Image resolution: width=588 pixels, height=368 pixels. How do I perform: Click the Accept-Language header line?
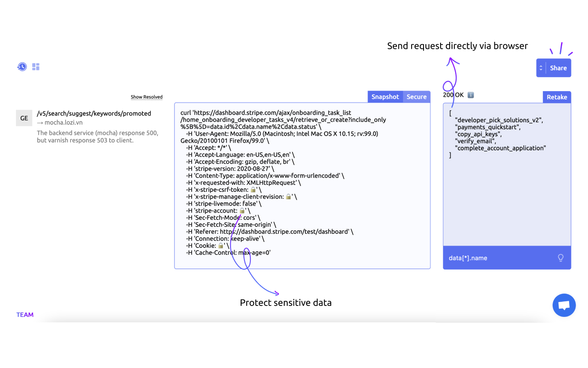[240, 155]
